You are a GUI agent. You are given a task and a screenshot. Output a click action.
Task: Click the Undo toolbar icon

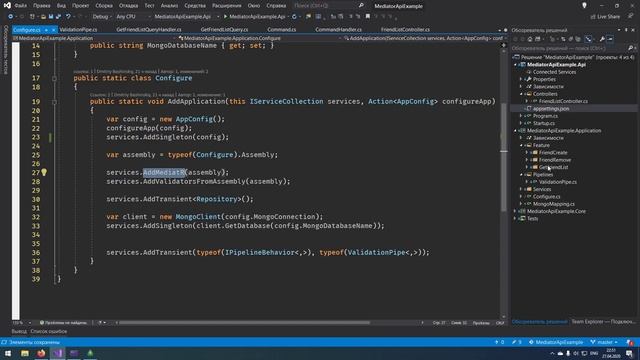[68, 17]
